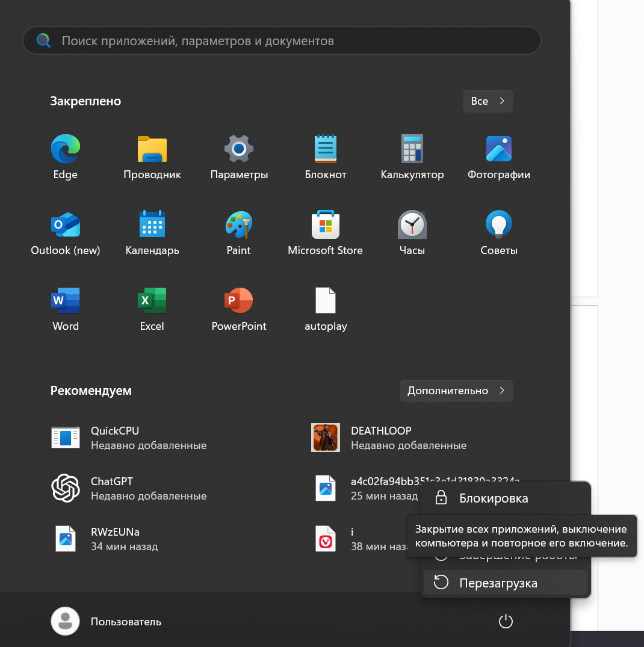Screen dimensions: 644x647
Task: Click the Пользователь name label
Action: (x=126, y=621)
